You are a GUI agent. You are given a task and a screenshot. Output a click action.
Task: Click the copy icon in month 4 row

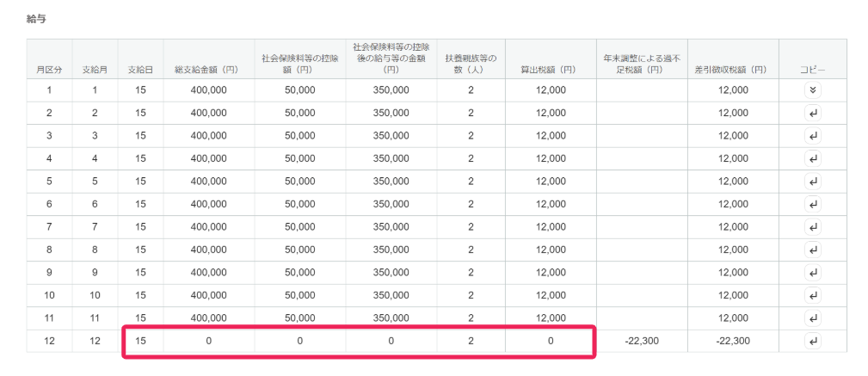813,159
